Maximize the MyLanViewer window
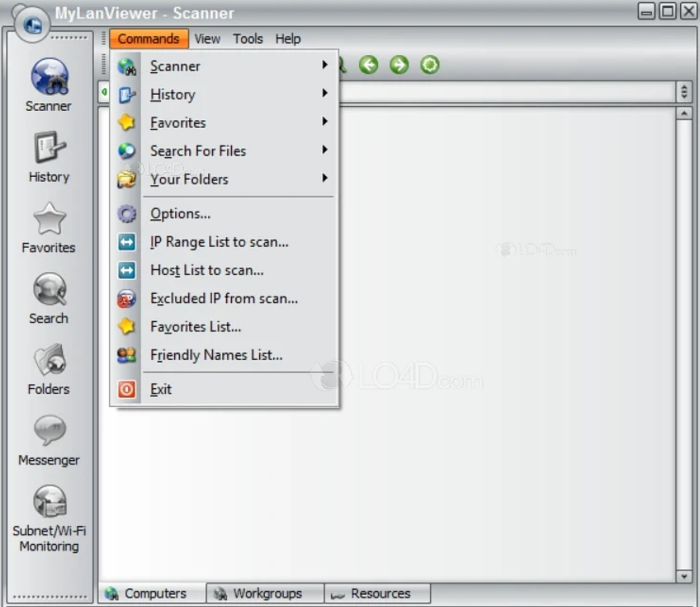700x607 pixels. point(667,11)
